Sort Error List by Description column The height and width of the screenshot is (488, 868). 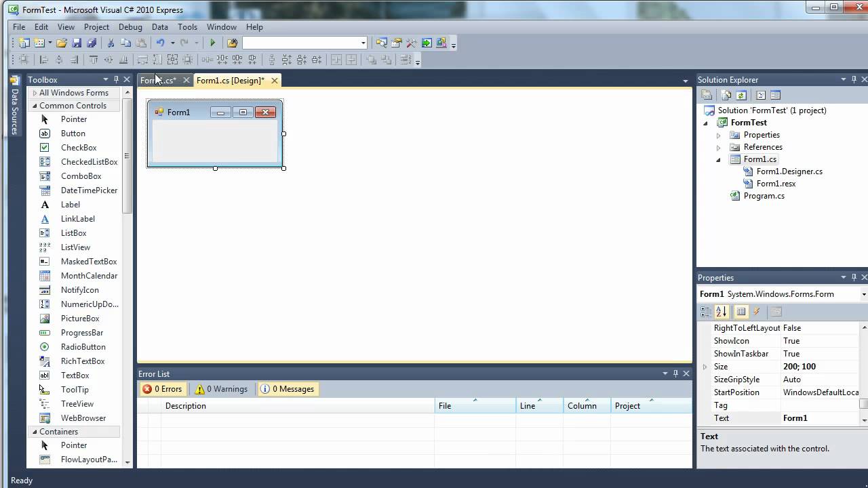[298, 406]
